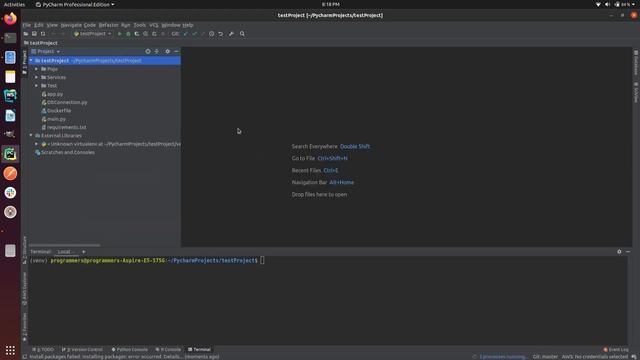Click locate file target icon in Project panel
640x360 pixels.
[148, 51]
